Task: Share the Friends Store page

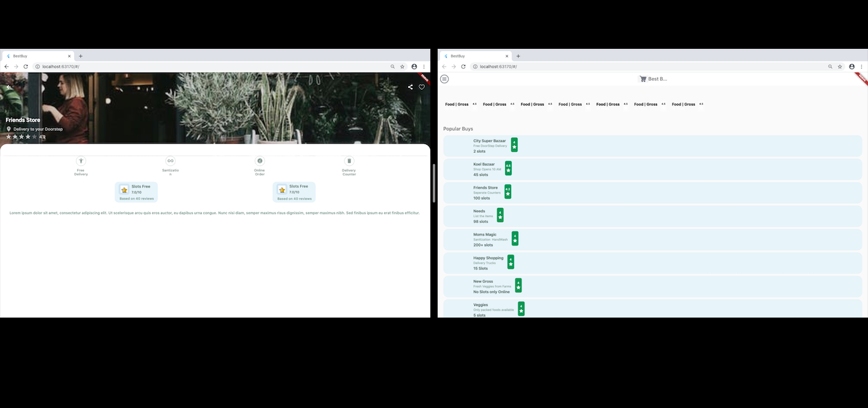Action: 410,87
